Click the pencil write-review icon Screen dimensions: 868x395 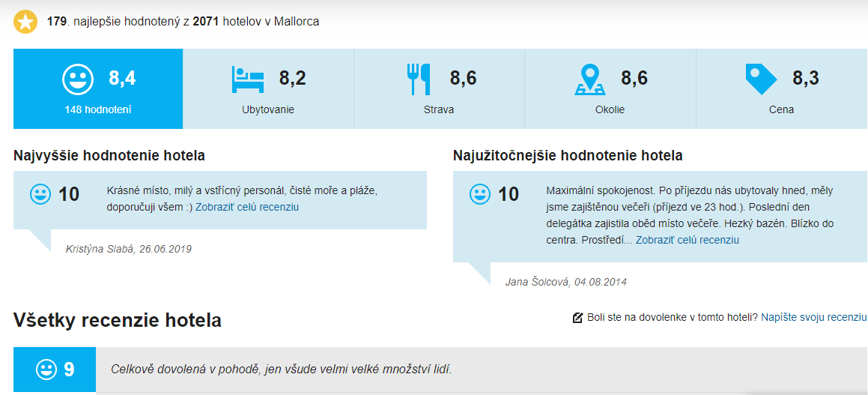[x=577, y=318]
